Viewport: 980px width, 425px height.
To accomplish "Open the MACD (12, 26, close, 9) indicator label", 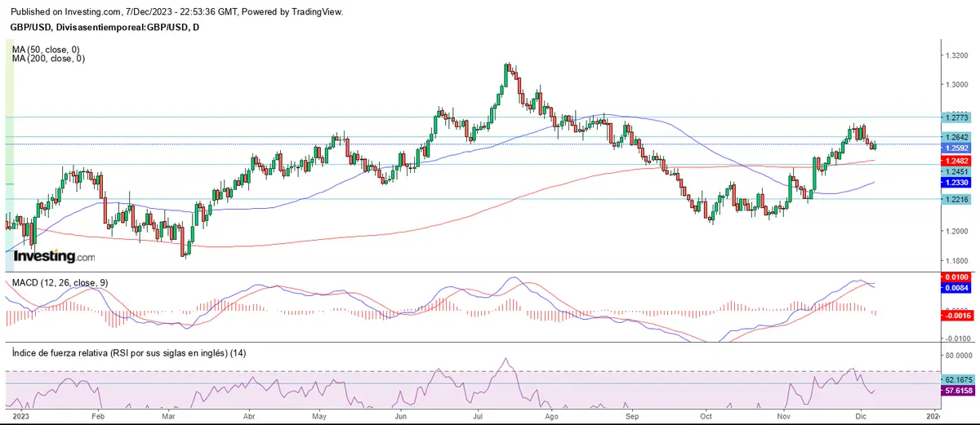I will click(x=60, y=282).
